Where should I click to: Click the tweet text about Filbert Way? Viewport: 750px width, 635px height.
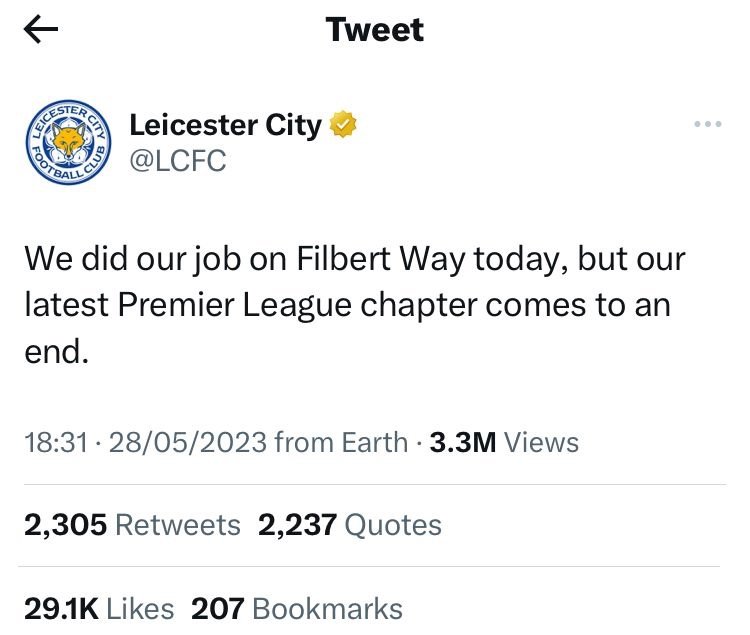(x=355, y=305)
